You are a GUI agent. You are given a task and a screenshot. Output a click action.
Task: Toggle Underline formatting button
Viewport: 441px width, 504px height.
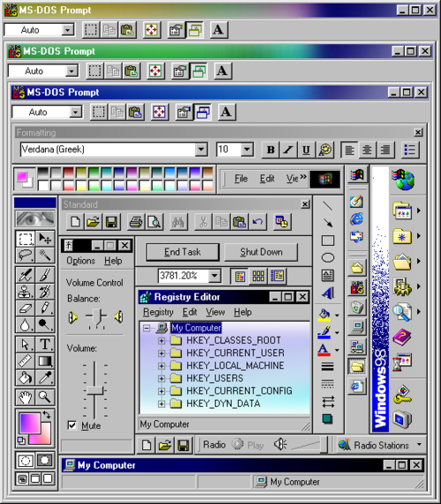tap(306, 150)
